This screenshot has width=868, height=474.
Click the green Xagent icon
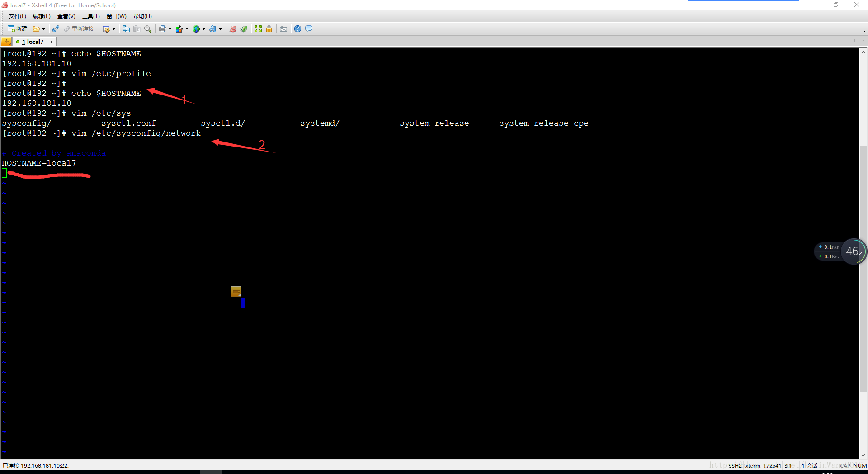click(x=244, y=29)
